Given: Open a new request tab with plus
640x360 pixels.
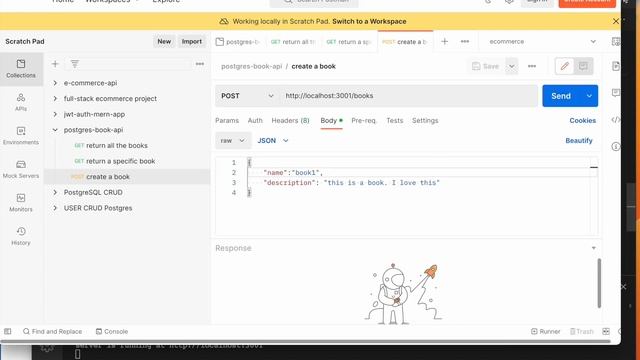Looking at the screenshot, I should [444, 41].
